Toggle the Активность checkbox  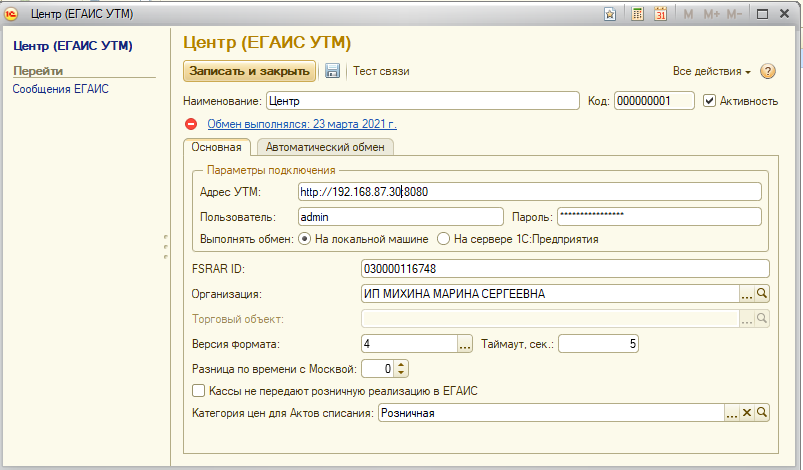click(709, 101)
